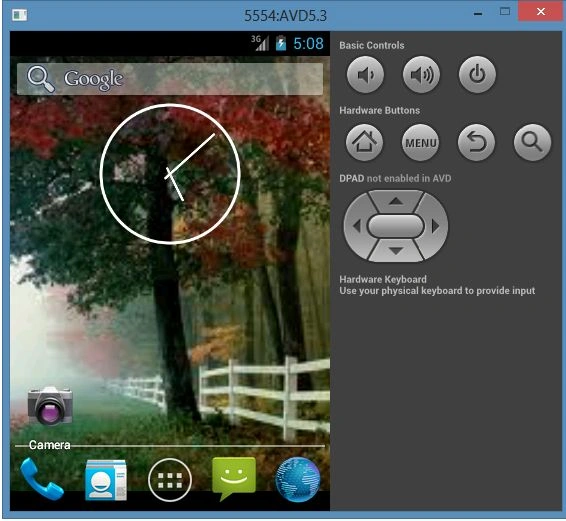This screenshot has height=521, width=566.
Task: Close the 5554:AVD5.3 emulator window
Action: 540,12
